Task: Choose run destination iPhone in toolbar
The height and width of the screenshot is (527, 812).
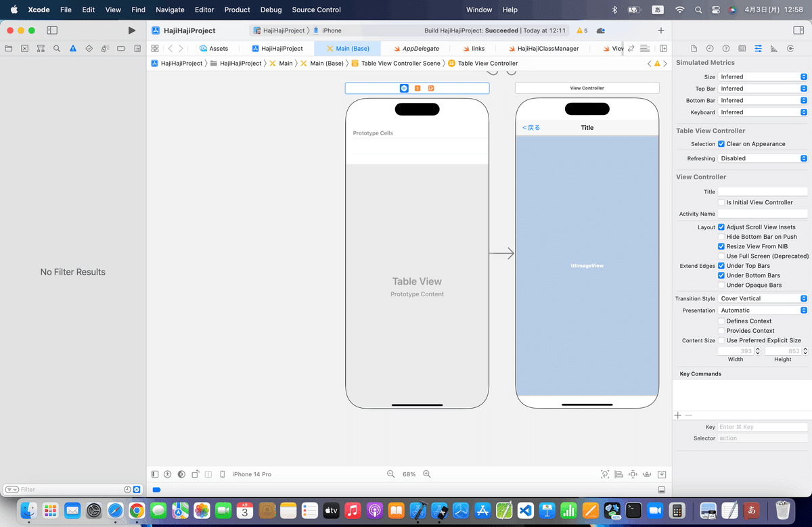Action: click(328, 30)
